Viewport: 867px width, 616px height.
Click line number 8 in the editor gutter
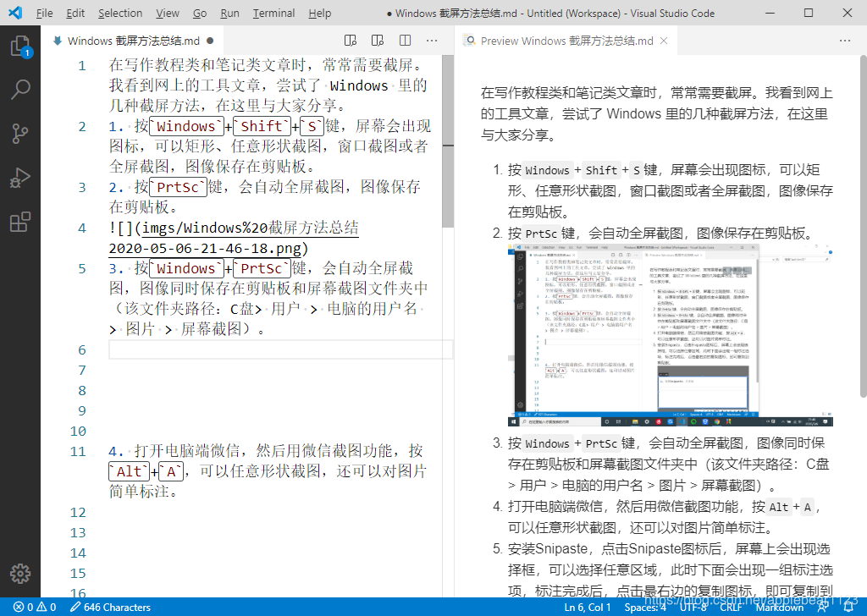tap(82, 391)
